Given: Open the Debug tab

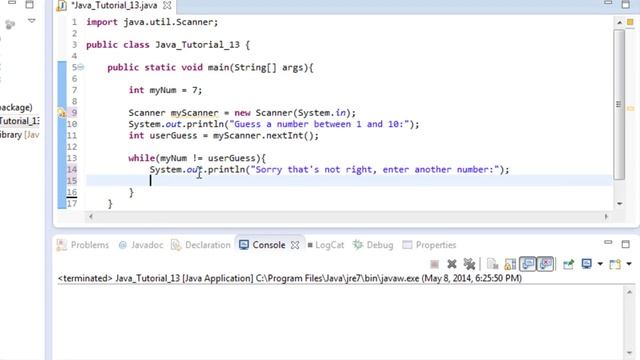Looking at the screenshot, I should coord(373,245).
